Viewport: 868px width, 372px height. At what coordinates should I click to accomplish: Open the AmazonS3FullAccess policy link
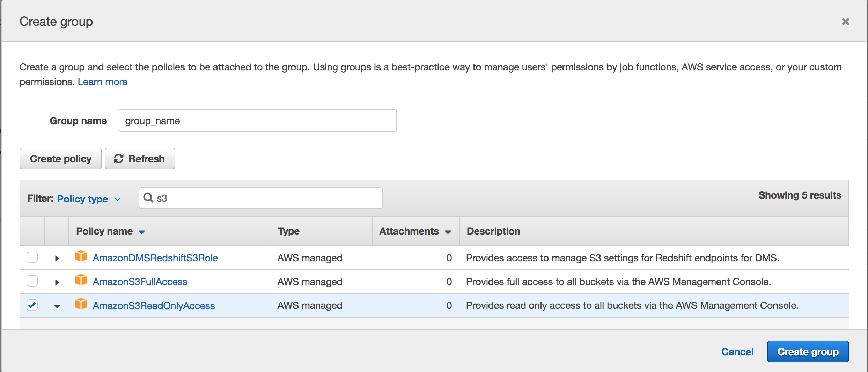click(140, 282)
